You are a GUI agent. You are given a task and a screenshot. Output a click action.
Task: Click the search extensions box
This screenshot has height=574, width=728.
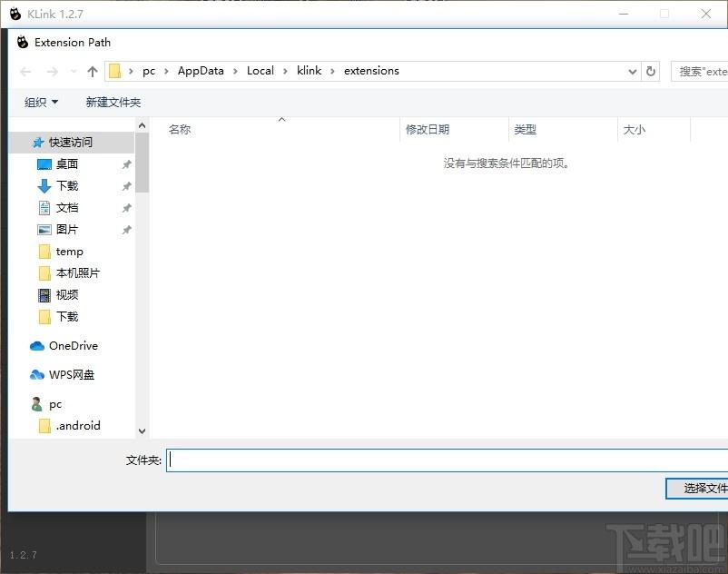click(x=700, y=72)
